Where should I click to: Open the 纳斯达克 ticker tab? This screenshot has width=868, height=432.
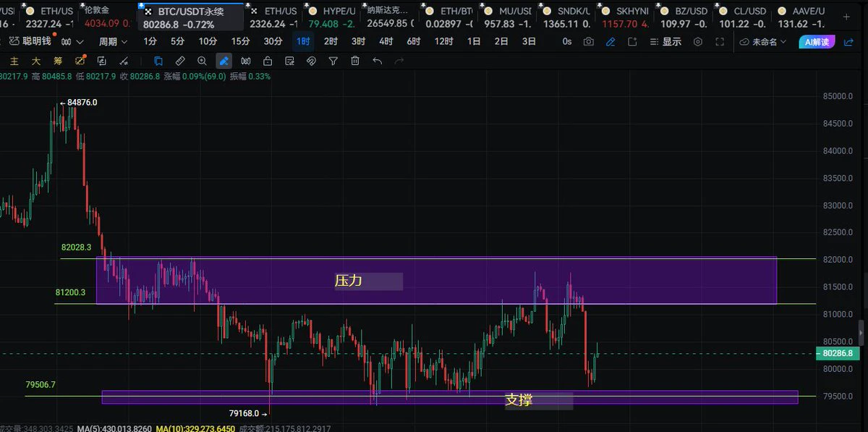click(x=391, y=17)
